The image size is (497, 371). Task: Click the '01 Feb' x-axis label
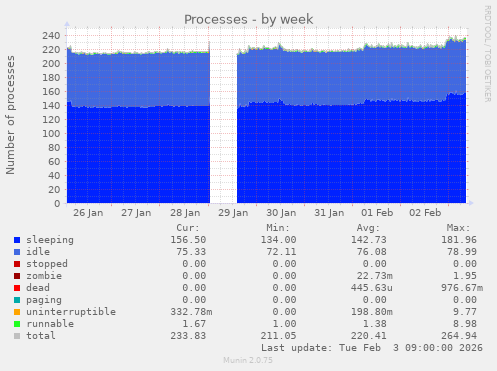coord(377,213)
